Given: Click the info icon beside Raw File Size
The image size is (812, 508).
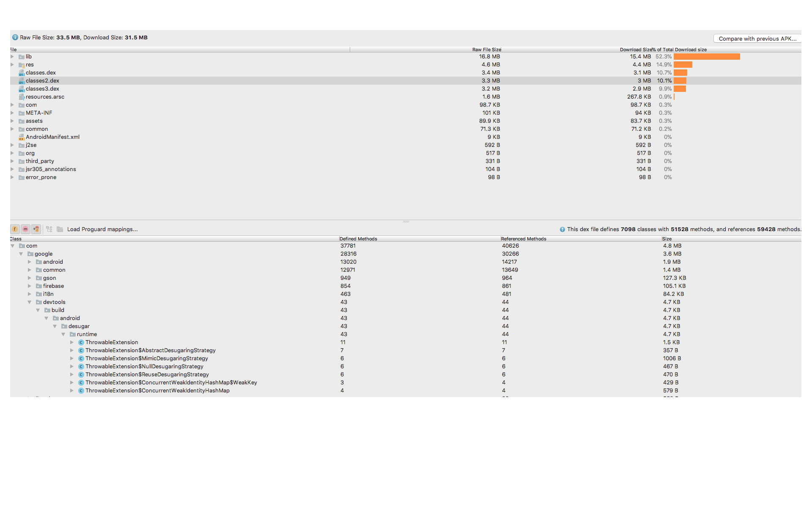Looking at the screenshot, I should point(15,37).
